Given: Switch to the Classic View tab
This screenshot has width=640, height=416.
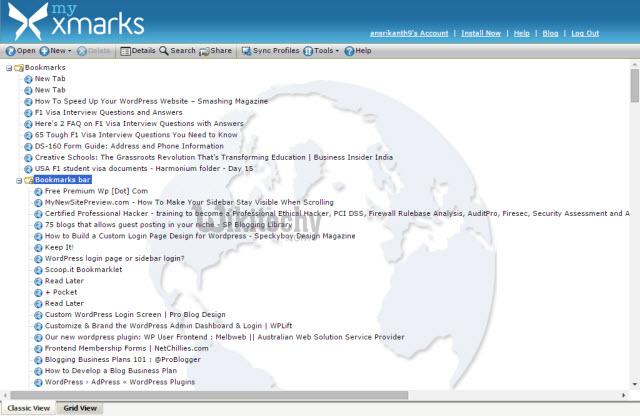Looking at the screenshot, I should 29,408.
